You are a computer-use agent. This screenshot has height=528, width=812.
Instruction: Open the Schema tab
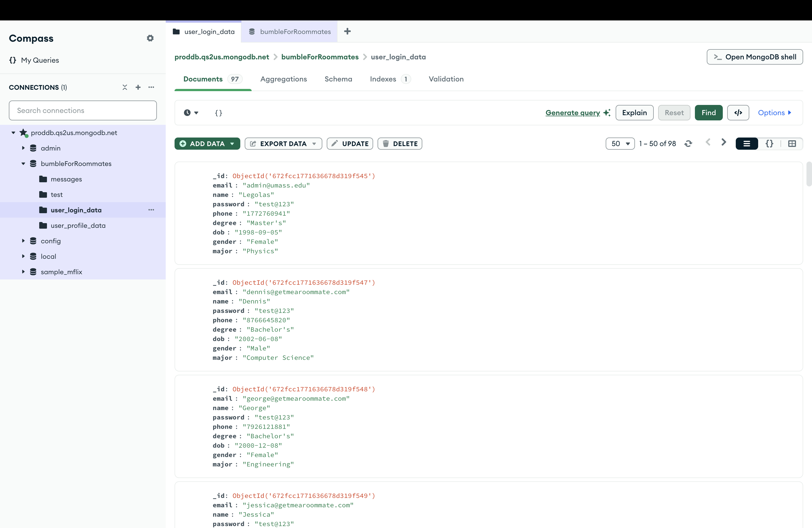click(x=338, y=79)
